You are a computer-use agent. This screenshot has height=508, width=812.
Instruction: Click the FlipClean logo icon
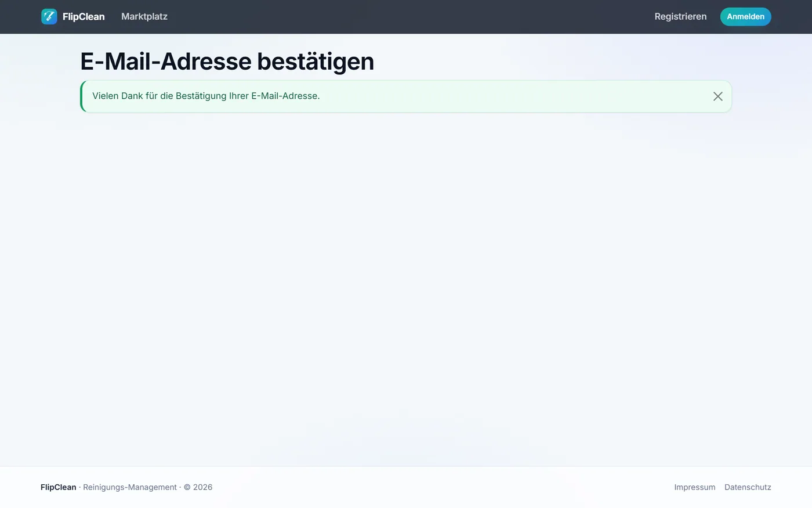tap(49, 16)
